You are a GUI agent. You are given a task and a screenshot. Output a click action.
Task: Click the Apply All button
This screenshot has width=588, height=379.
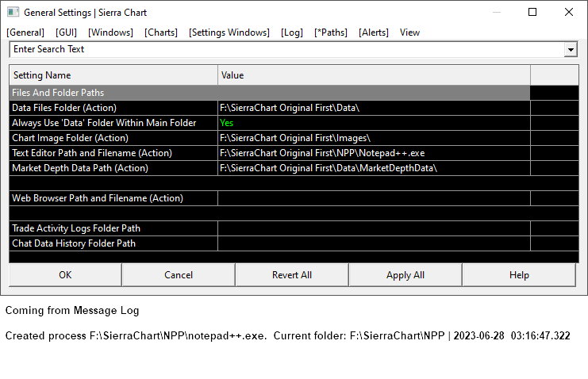coord(405,275)
